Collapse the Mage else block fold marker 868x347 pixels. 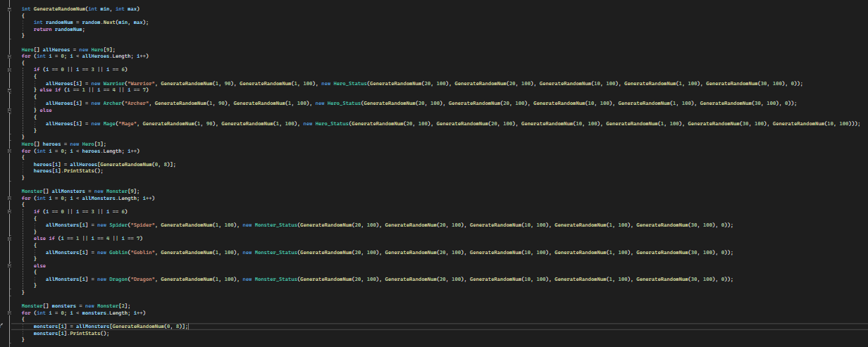(x=10, y=110)
